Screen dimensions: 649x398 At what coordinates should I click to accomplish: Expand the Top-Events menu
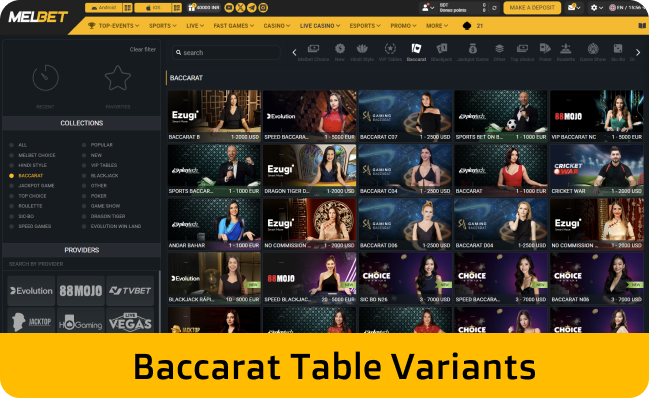pos(114,26)
